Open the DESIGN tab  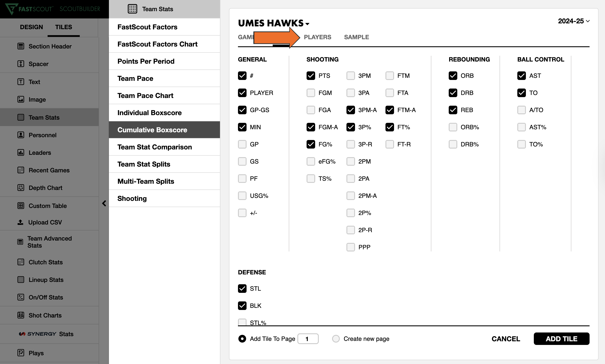[x=31, y=27]
